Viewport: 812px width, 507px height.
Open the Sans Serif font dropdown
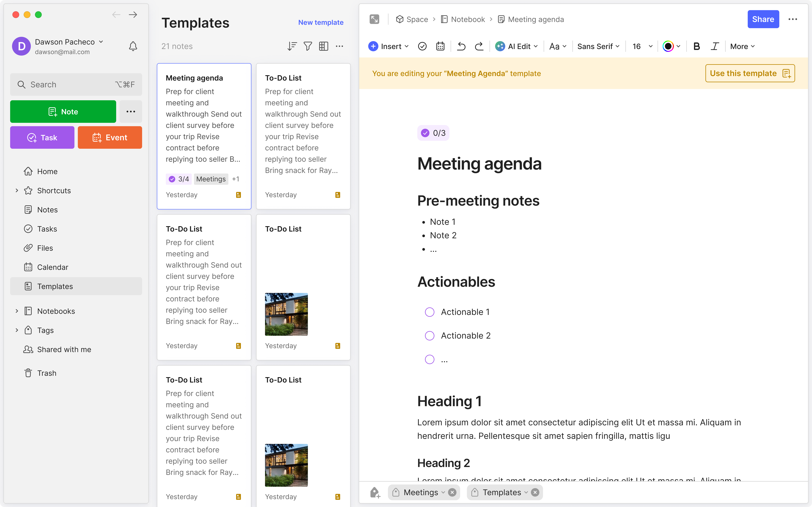(598, 46)
